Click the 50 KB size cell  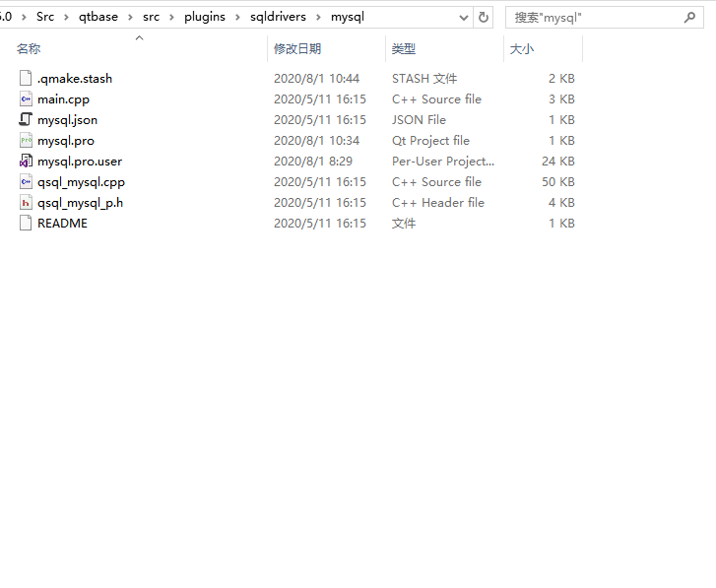(x=558, y=181)
